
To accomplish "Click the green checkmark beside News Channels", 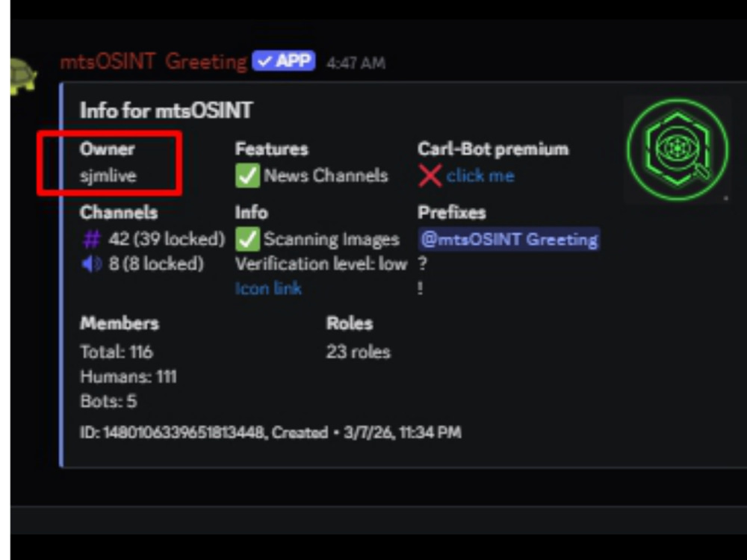I will pos(248,175).
